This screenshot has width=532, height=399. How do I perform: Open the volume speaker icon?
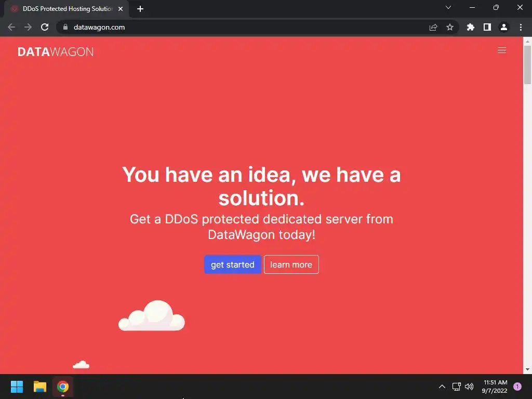click(x=469, y=387)
